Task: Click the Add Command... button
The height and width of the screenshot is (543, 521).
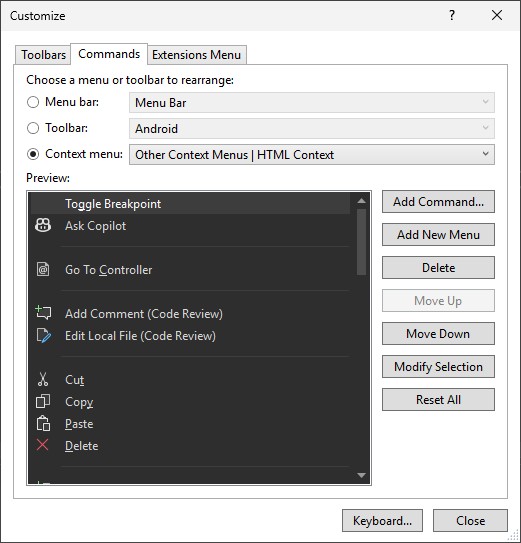Action: click(x=438, y=202)
